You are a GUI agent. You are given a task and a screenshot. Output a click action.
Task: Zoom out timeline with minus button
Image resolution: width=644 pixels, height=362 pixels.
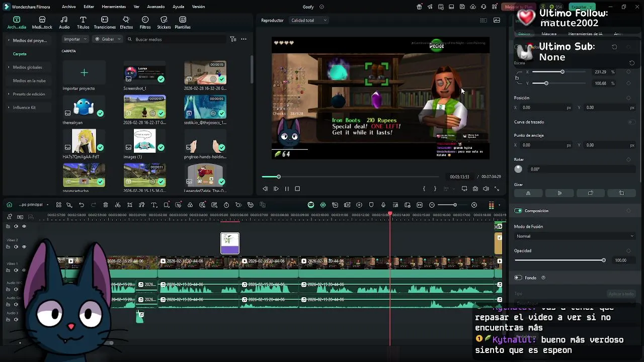pos(432,205)
